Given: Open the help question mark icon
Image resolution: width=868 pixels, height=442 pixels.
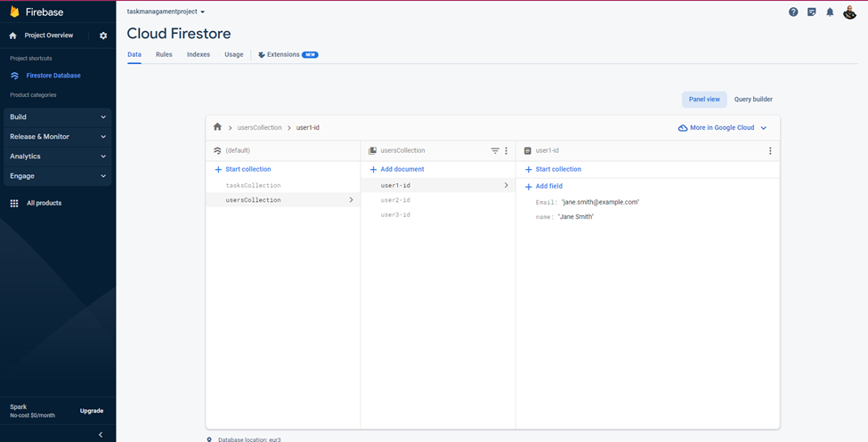Looking at the screenshot, I should [x=793, y=12].
